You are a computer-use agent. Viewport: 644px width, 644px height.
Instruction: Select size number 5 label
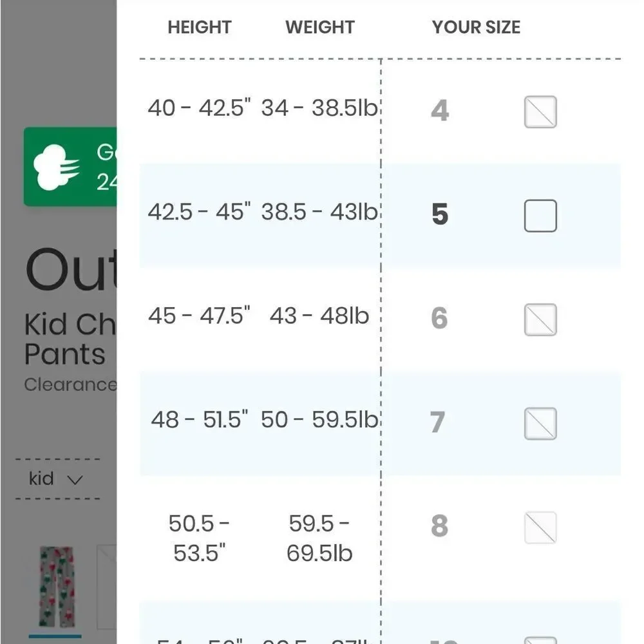pyautogui.click(x=439, y=214)
